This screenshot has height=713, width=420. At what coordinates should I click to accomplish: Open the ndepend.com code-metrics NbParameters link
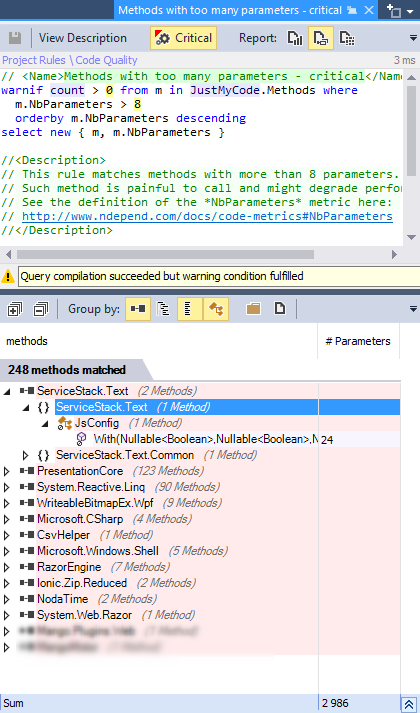coord(207,216)
